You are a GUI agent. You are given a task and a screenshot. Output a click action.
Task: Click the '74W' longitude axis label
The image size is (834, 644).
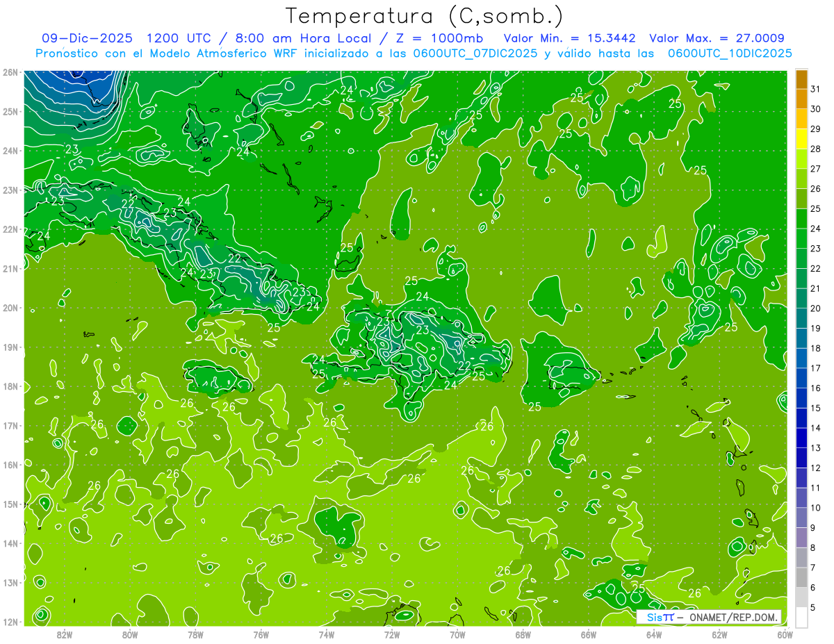pyautogui.click(x=327, y=634)
